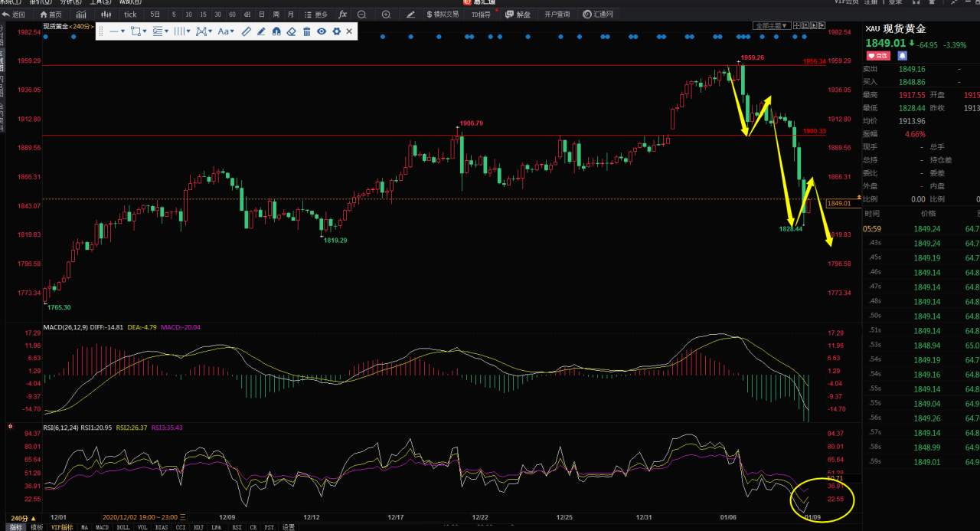
Task: Open the vertical lines tool dropdown
Action: point(181,31)
